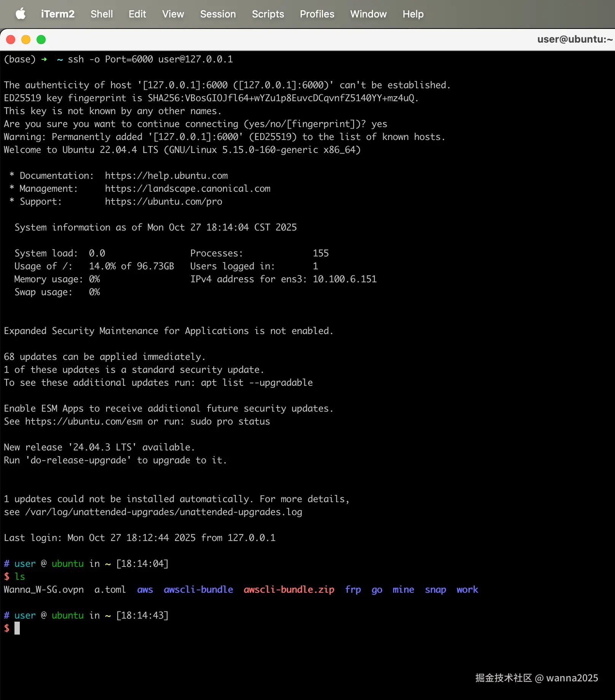The width and height of the screenshot is (615, 700).
Task: Open the Window menu
Action: point(368,14)
